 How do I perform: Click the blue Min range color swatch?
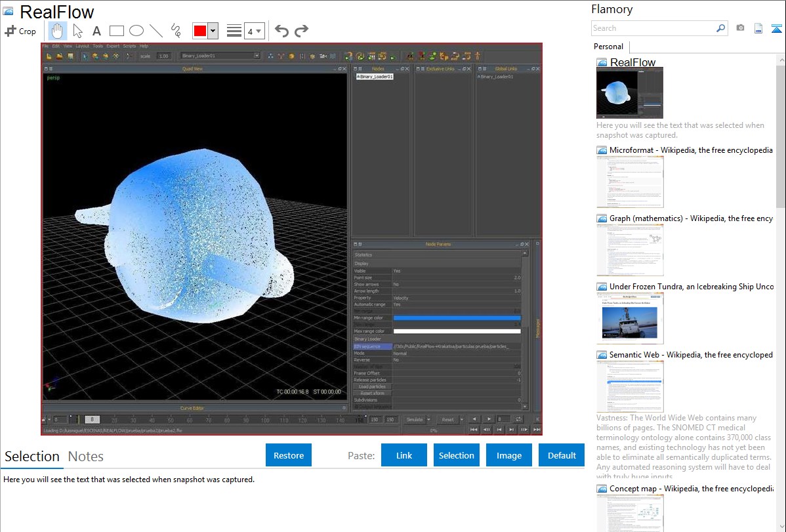point(457,318)
